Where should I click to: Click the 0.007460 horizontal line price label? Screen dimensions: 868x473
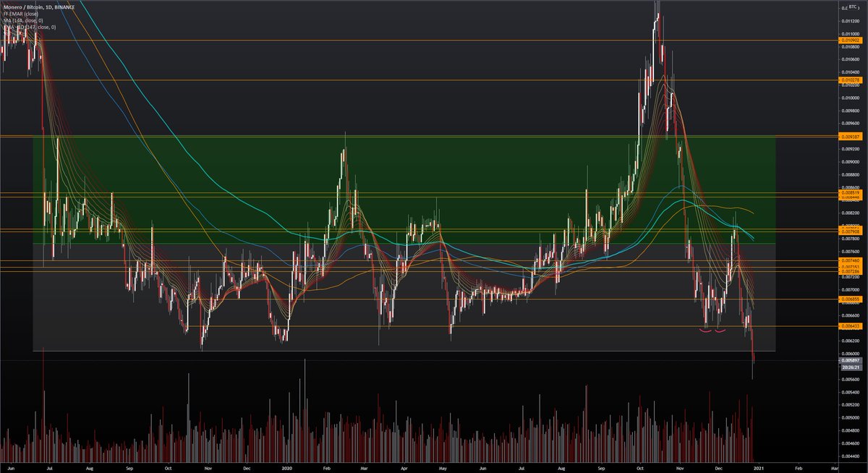pyautogui.click(x=851, y=260)
